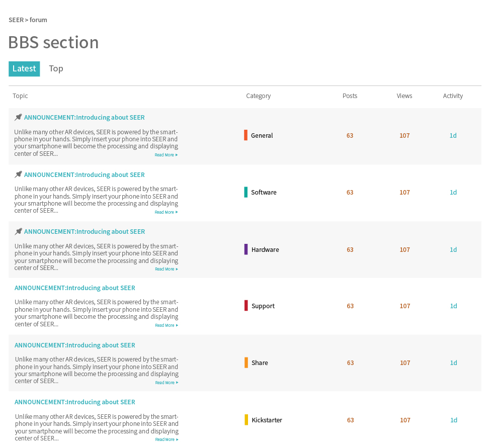
Task: Click the Topic column header
Action: pos(20,96)
